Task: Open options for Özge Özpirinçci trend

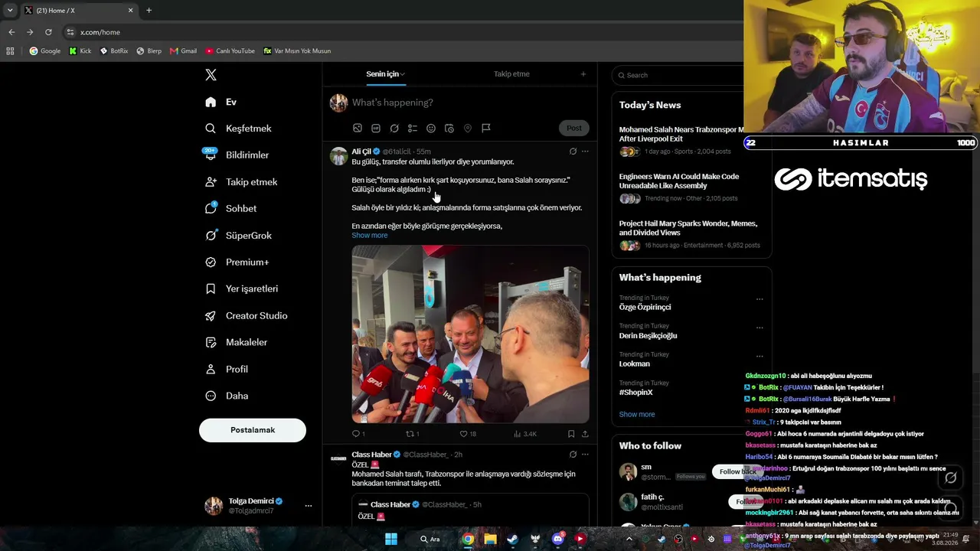Action: coord(759,299)
